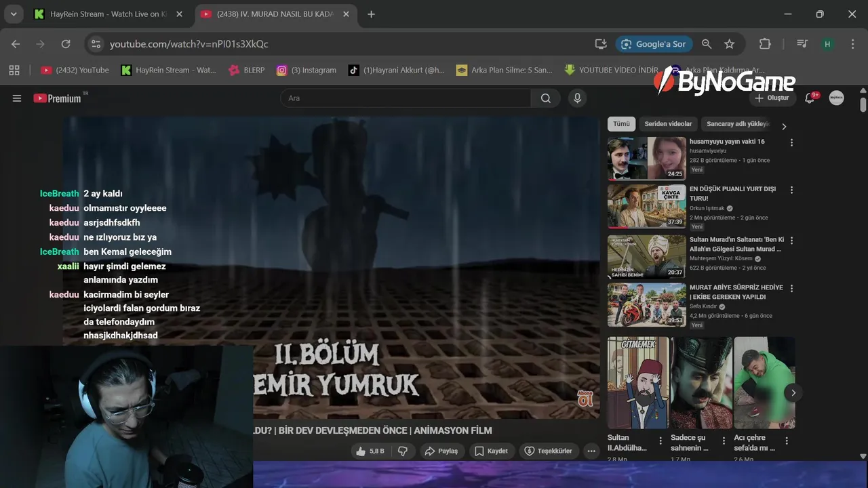
Task: View site information icon in address bar
Action: pos(96,44)
